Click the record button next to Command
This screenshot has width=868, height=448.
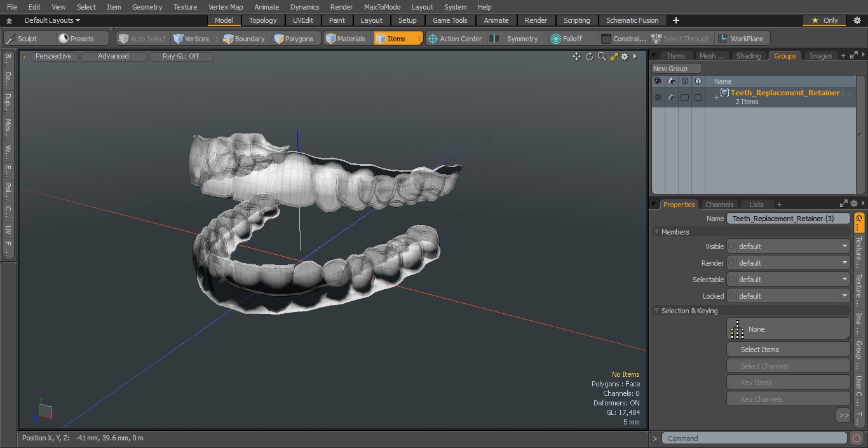pos(857,438)
